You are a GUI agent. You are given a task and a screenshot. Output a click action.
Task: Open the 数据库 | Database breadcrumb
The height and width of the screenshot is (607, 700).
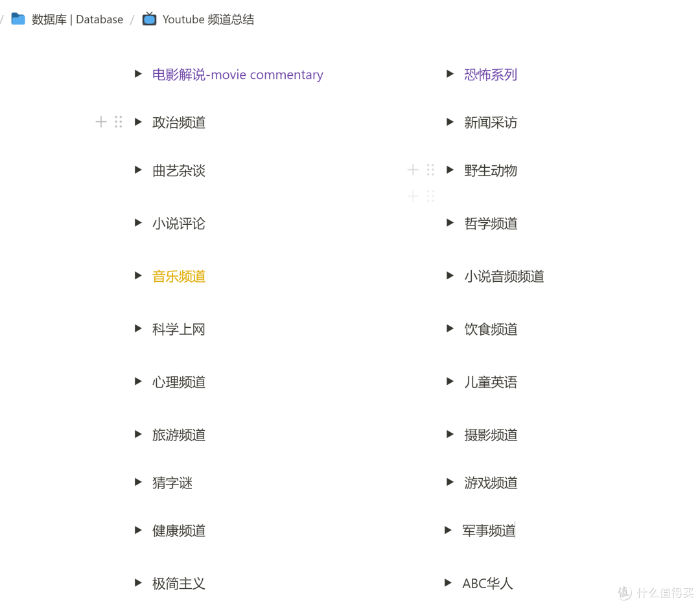pyautogui.click(x=77, y=19)
